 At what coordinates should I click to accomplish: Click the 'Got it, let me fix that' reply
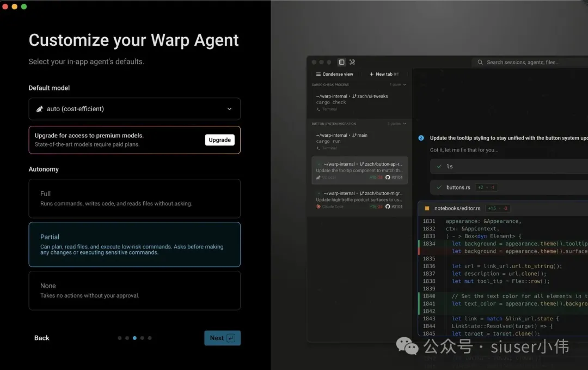pyautogui.click(x=464, y=150)
